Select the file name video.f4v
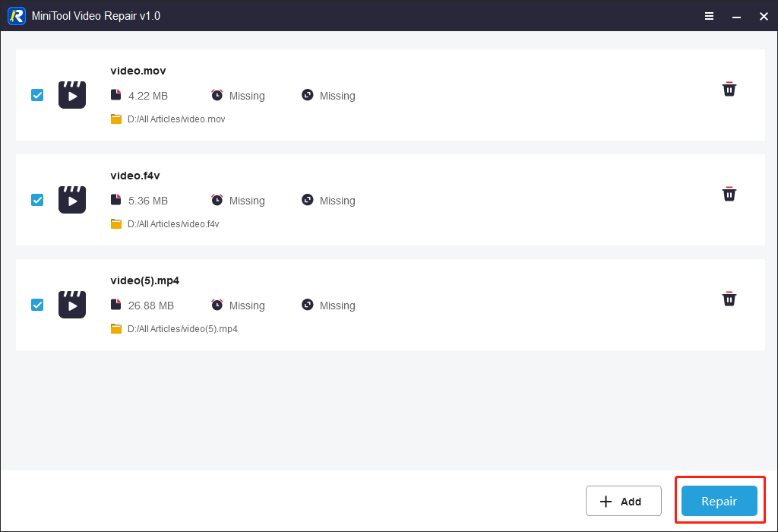This screenshot has width=778, height=532. pyautogui.click(x=135, y=176)
